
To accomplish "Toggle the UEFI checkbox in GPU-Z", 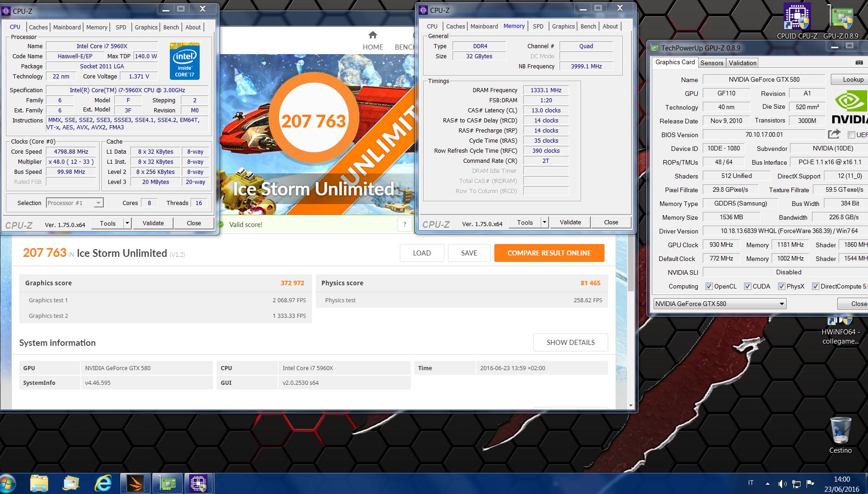I will [851, 135].
